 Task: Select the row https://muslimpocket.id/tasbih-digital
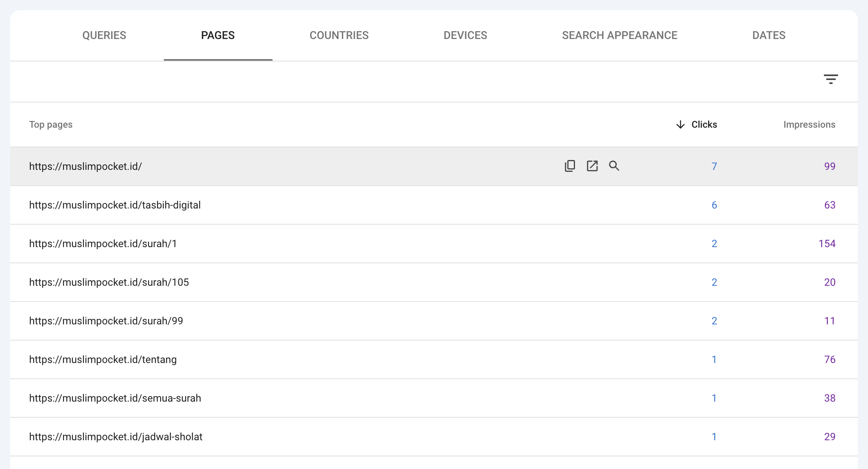point(115,205)
